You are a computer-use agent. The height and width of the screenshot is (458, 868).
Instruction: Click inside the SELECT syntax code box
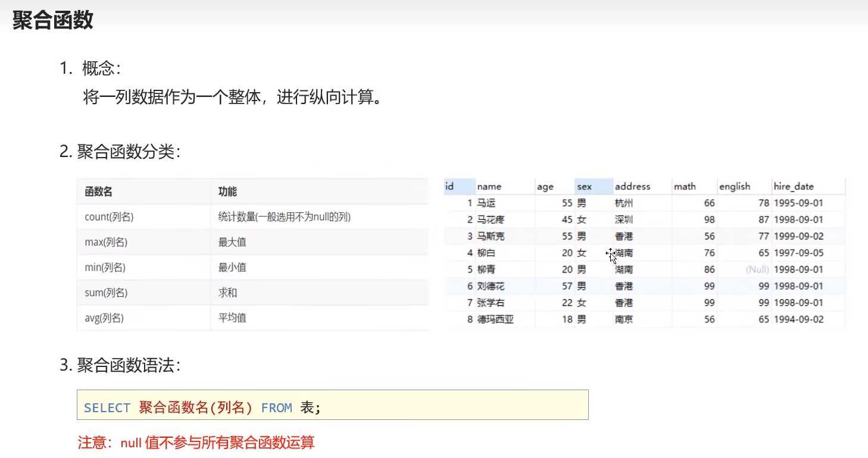tap(332, 407)
